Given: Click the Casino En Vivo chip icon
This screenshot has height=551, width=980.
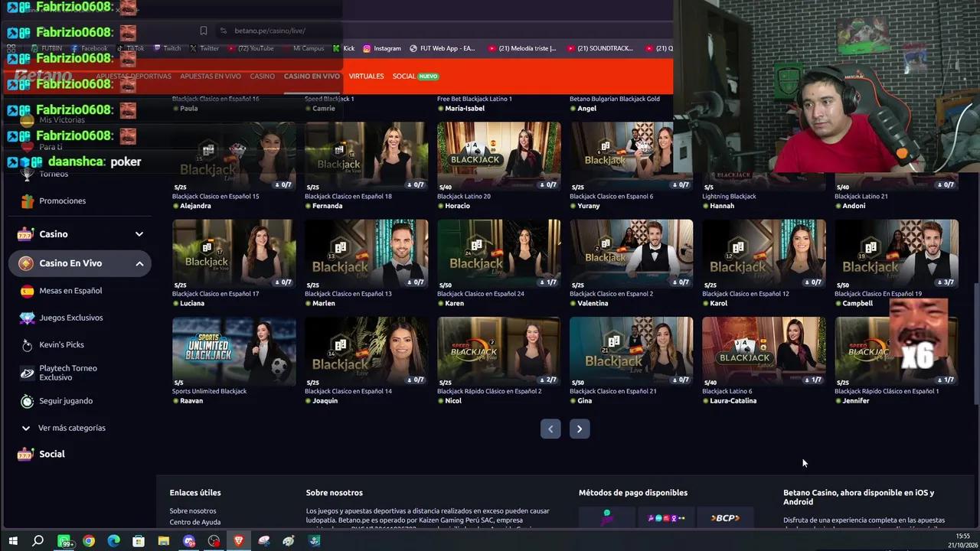Looking at the screenshot, I should [x=25, y=263].
